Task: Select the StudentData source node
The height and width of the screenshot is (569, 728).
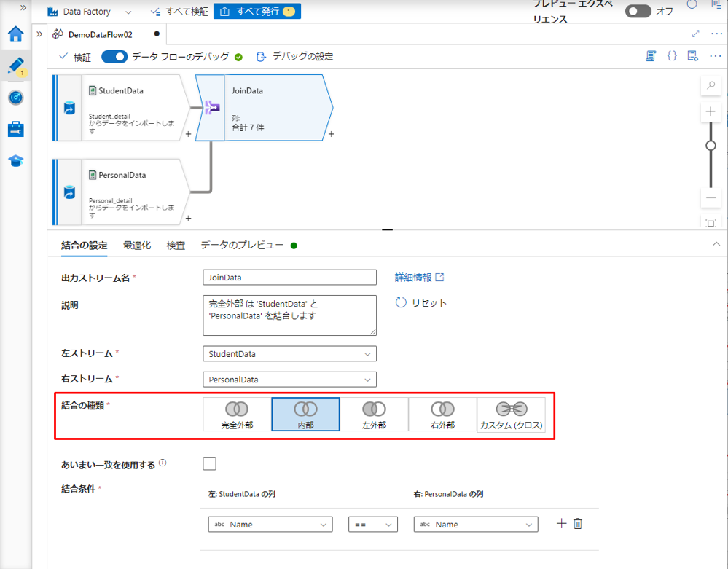Action: 122,108
